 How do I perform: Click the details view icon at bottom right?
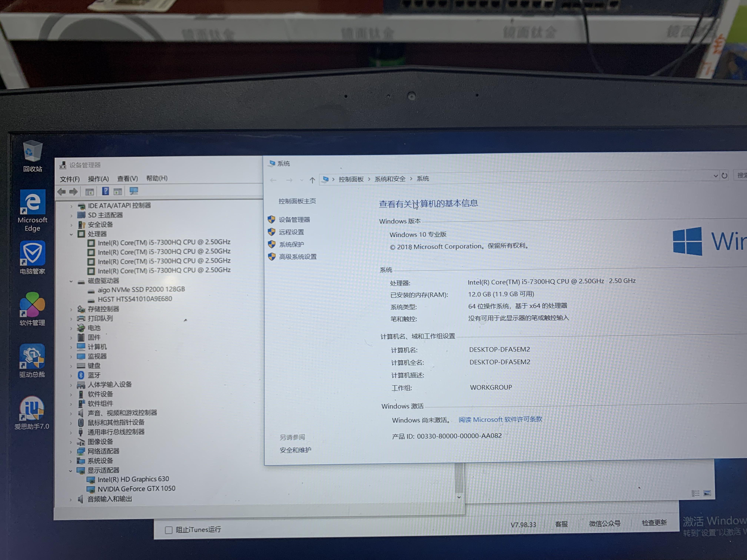(695, 493)
